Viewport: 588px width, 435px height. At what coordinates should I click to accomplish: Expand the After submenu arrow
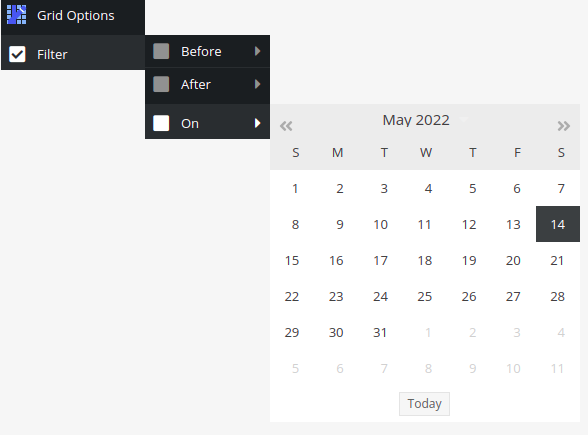coord(257,84)
